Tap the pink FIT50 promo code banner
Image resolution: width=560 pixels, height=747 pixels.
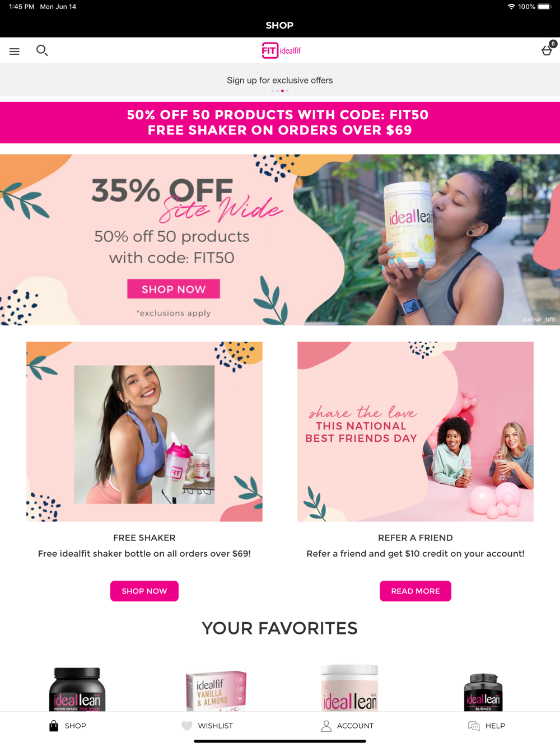(x=280, y=123)
